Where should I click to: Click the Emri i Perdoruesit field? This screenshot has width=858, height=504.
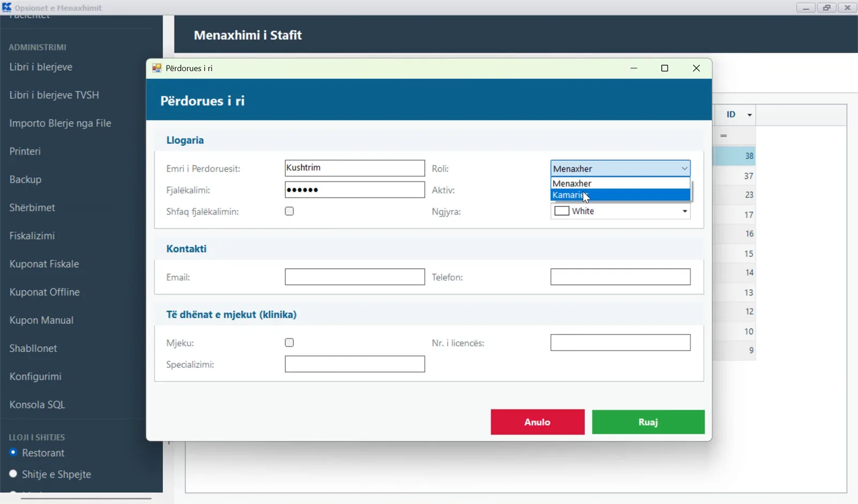pos(355,168)
